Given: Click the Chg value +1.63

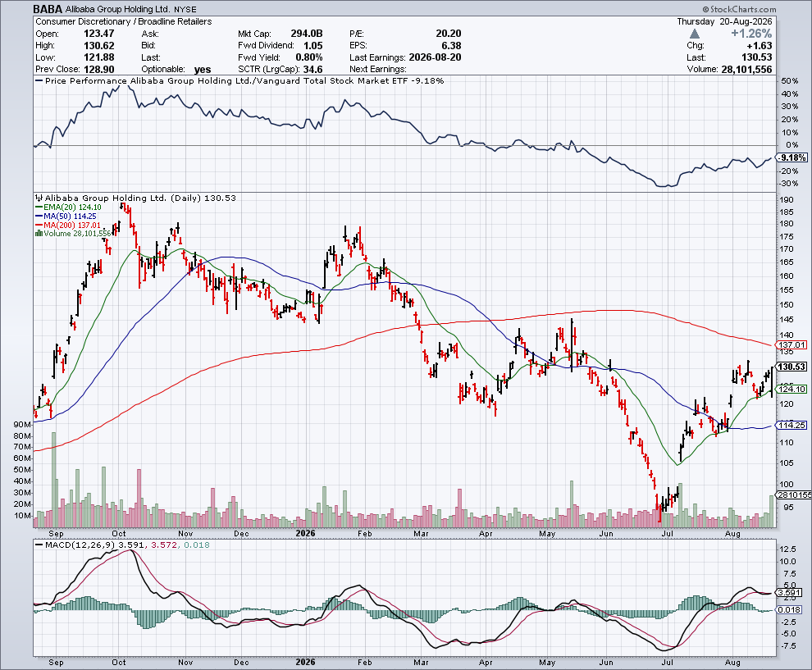Looking at the screenshot, I should (x=760, y=46).
